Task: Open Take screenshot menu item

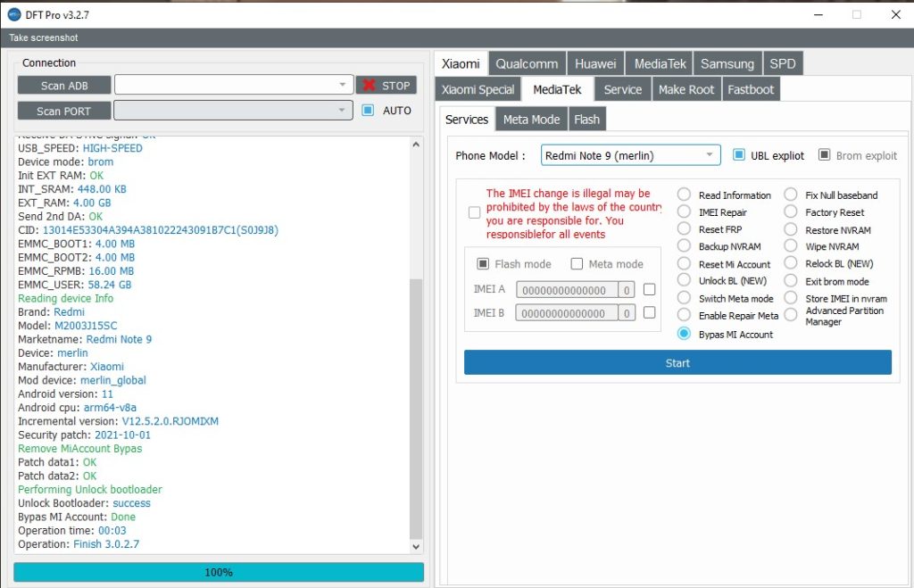Action: click(43, 37)
